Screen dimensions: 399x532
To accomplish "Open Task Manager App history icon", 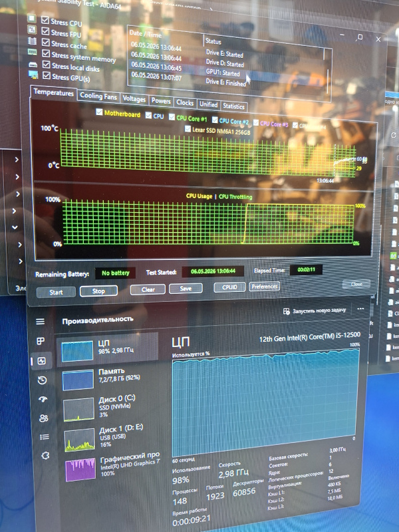I will 43,380.
